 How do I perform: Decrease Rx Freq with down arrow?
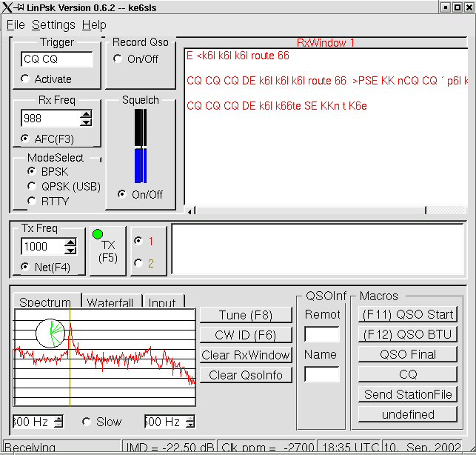(86, 122)
